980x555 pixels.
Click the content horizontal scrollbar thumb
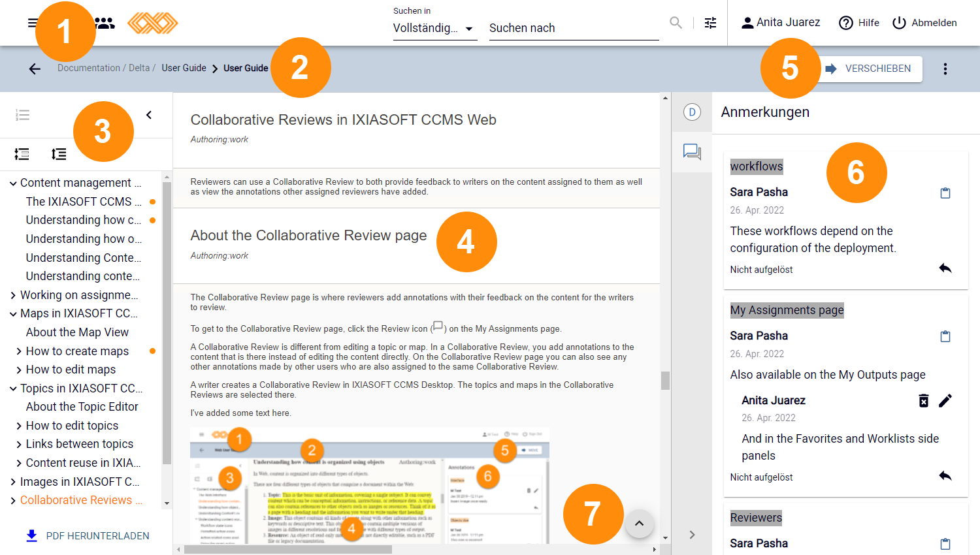pyautogui.click(x=288, y=550)
